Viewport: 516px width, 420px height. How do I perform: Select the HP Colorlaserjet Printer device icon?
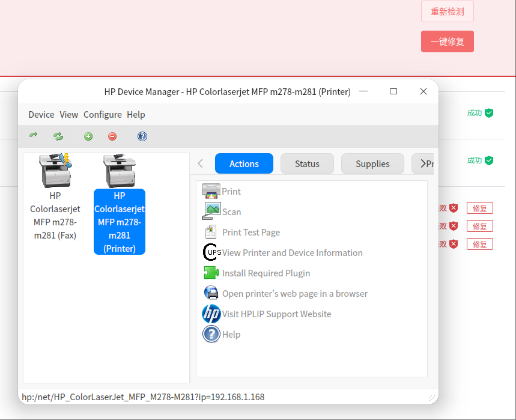click(x=120, y=171)
